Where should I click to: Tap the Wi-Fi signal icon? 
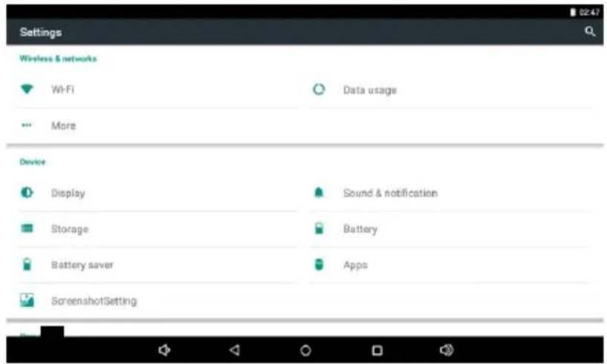click(x=27, y=89)
